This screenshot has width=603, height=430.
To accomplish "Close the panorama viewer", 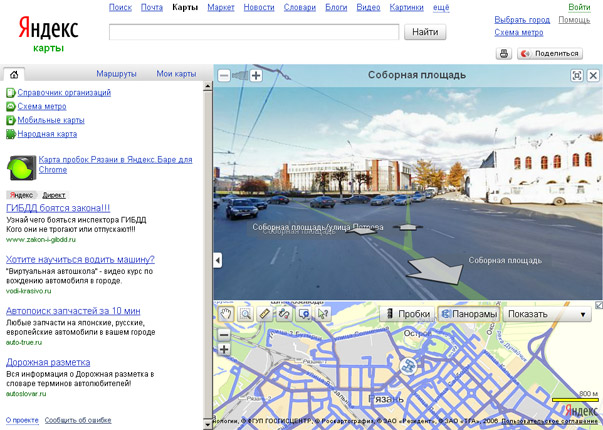I will 593,75.
